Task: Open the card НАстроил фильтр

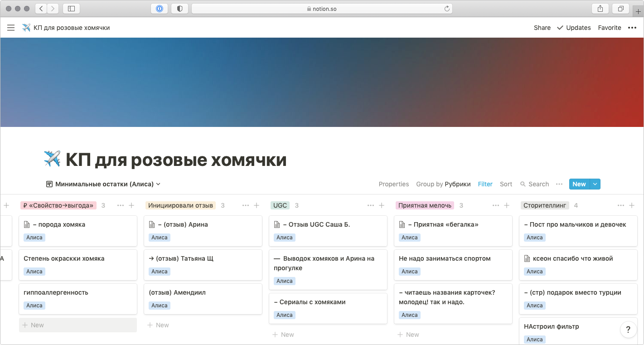Action: click(x=578, y=331)
